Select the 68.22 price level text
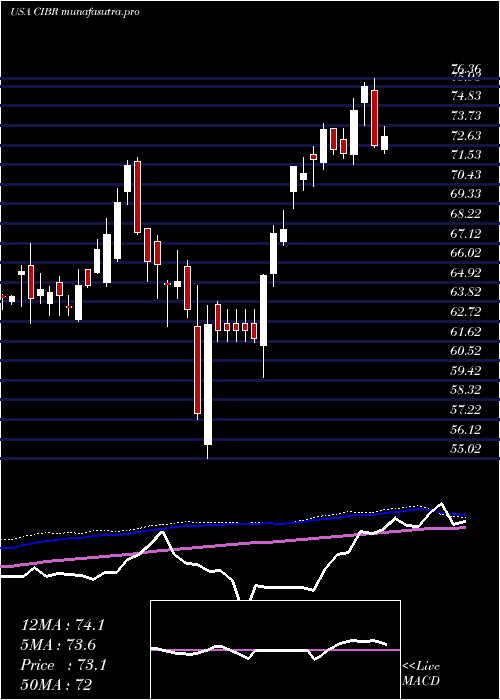This screenshot has width=500, height=700. [467, 213]
